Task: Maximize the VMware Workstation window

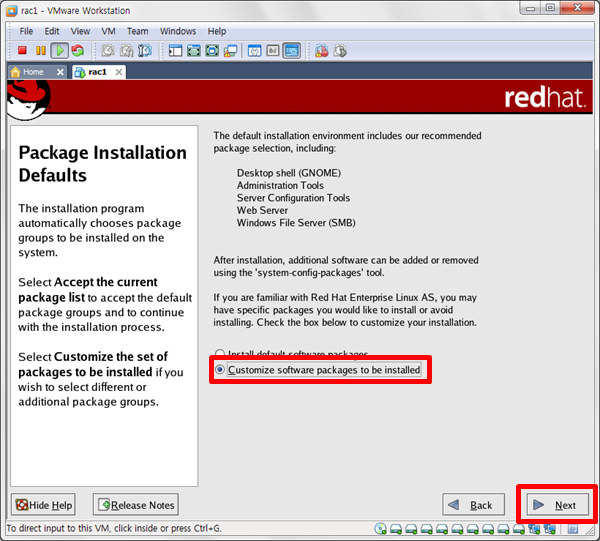Action: 550,8
